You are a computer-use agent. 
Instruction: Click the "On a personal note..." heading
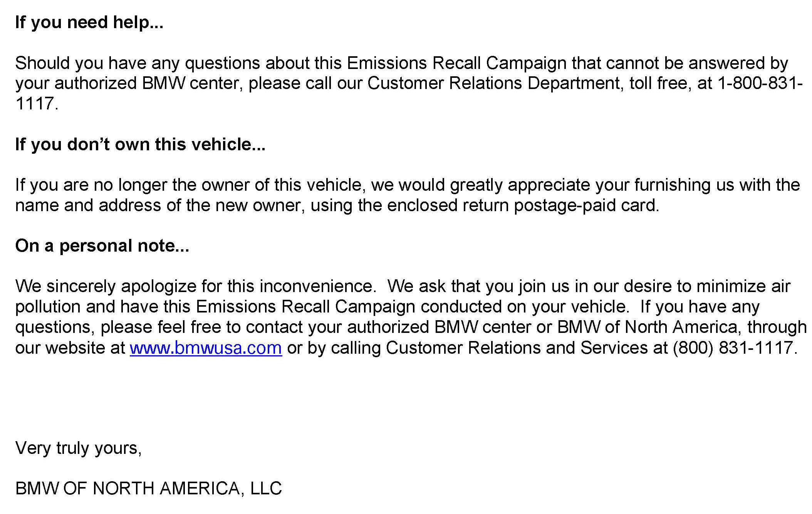pyautogui.click(x=102, y=246)
